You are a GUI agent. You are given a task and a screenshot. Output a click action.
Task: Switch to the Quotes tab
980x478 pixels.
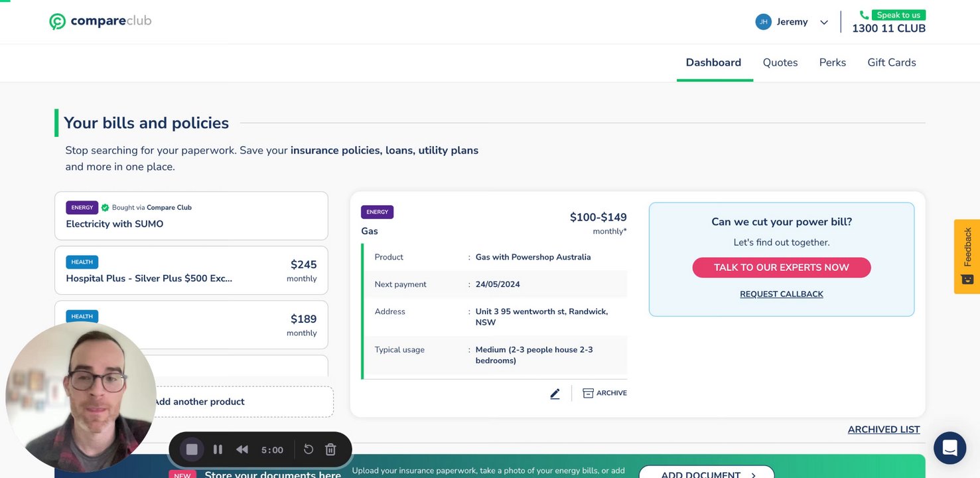(x=780, y=62)
